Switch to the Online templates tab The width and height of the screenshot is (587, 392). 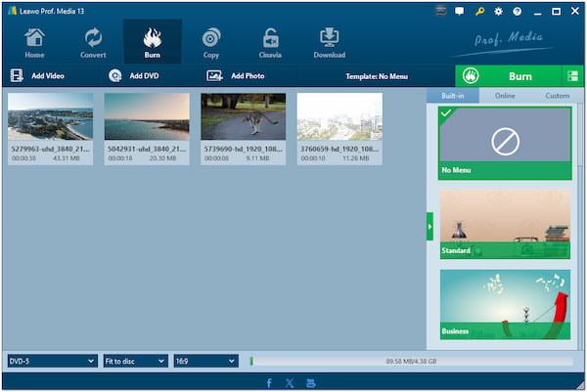click(x=505, y=96)
